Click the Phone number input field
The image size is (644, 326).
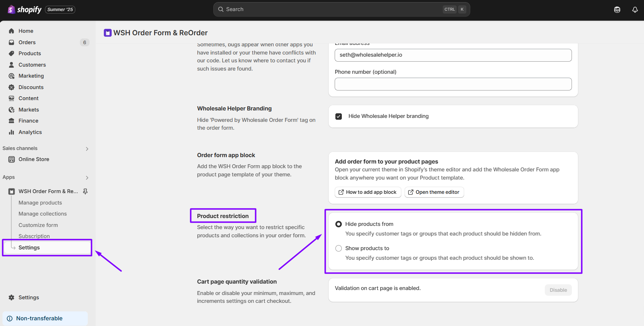point(453,84)
